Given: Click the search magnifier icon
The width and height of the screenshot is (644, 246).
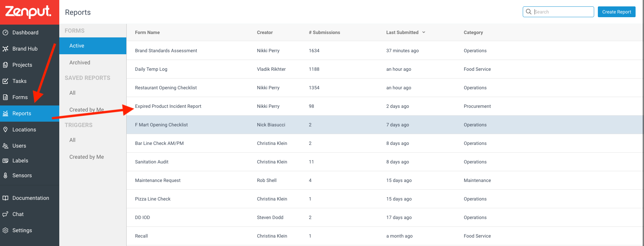Looking at the screenshot, I should (529, 12).
